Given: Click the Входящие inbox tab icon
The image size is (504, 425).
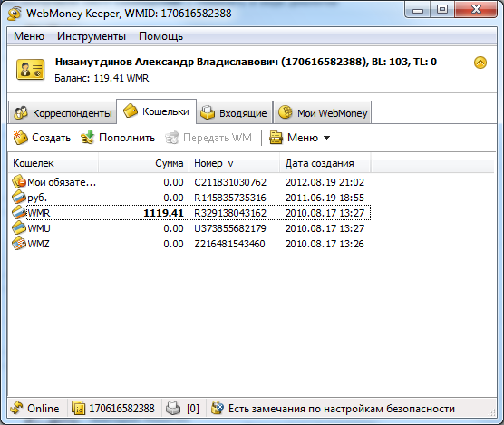Looking at the screenshot, I should (208, 112).
